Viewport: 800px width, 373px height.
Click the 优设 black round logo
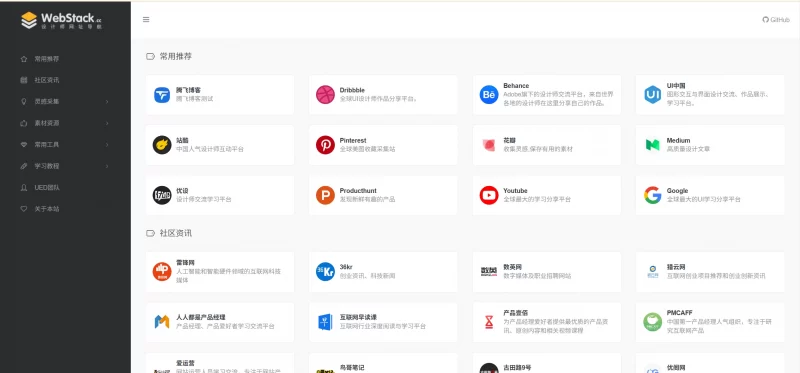pyautogui.click(x=162, y=195)
